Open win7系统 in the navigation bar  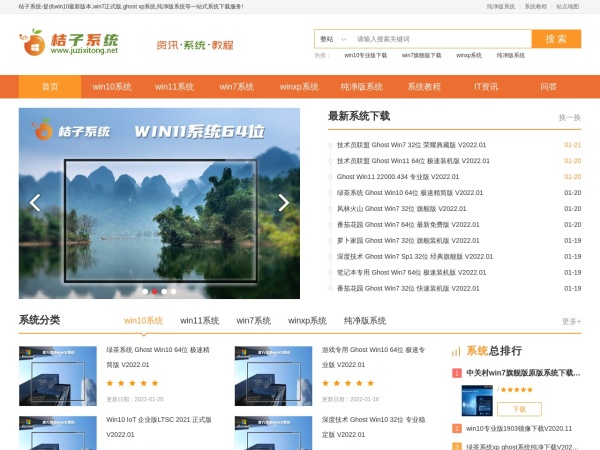(x=237, y=87)
